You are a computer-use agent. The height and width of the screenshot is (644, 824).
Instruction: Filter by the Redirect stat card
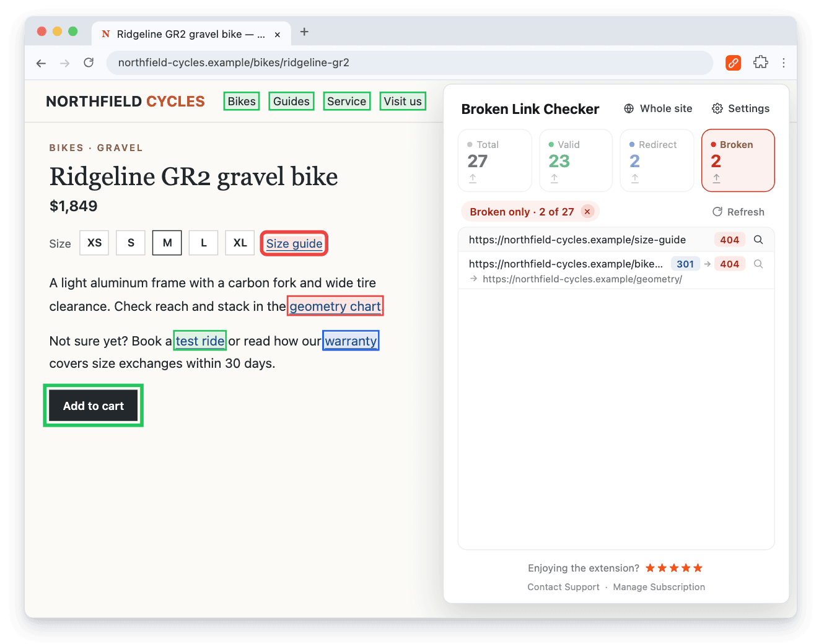pos(657,160)
